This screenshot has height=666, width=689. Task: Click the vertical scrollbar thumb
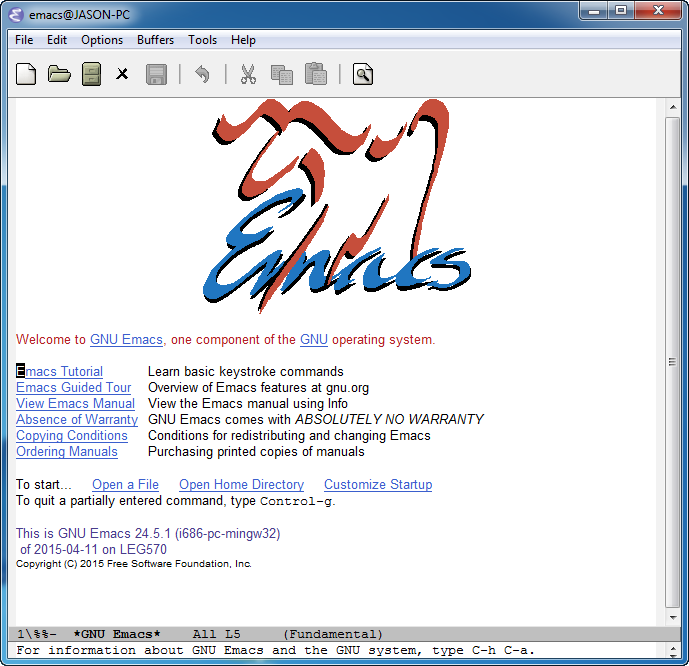[x=673, y=362]
